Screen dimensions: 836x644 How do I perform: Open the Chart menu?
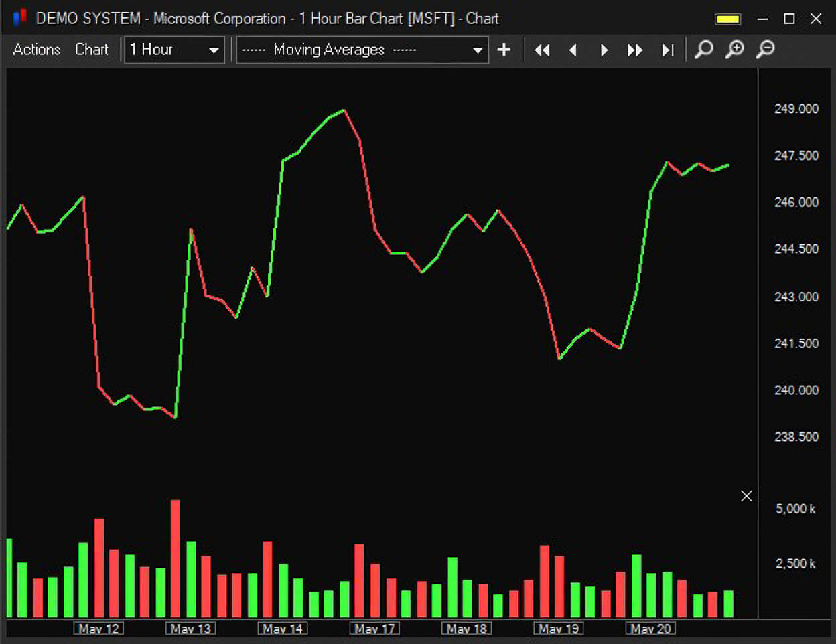[91, 50]
